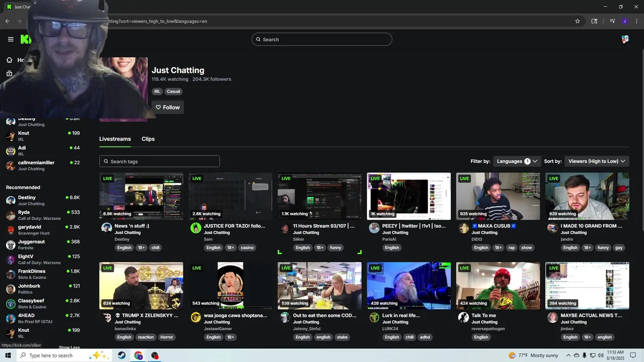The image size is (644, 362).
Task: Open LURK24's channel avatar icon
Action: coord(374,317)
